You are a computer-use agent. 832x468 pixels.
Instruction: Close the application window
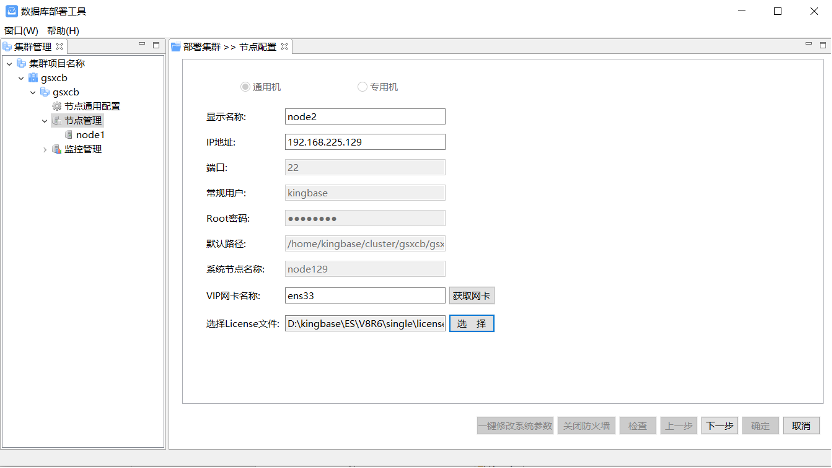click(x=814, y=11)
